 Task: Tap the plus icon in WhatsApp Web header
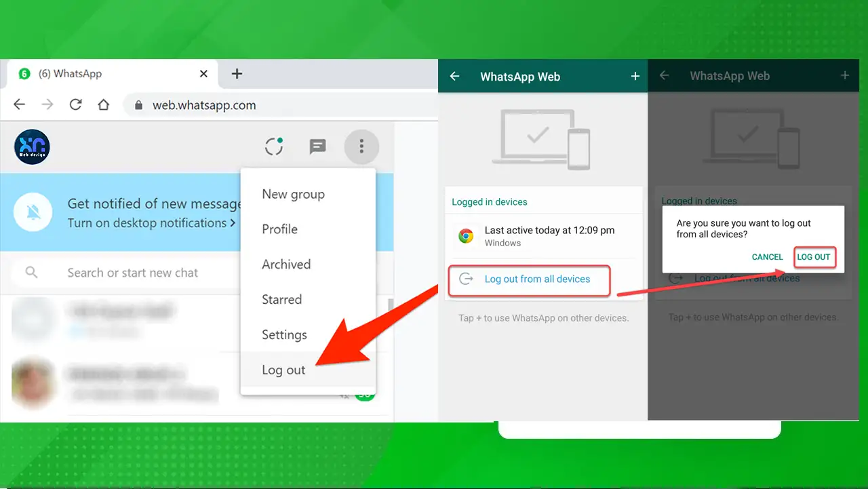(x=635, y=76)
